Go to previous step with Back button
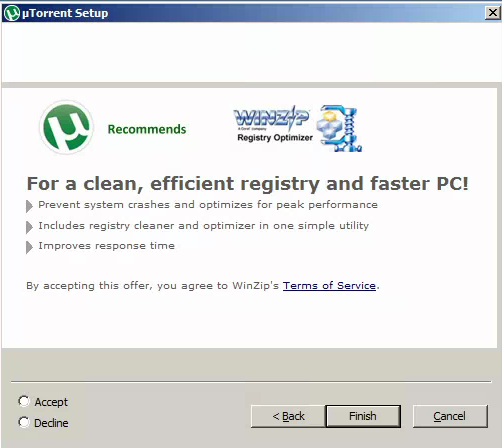This screenshot has width=502, height=448. [x=288, y=416]
